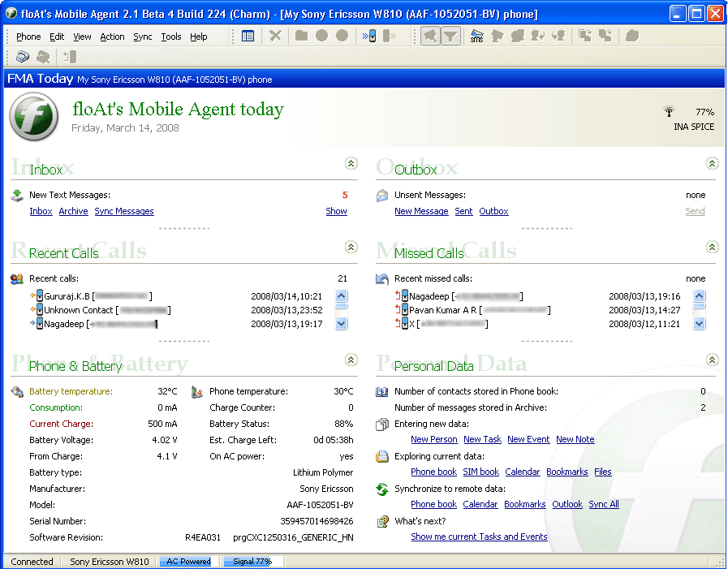
Task: Open the View menu
Action: pyautogui.click(x=82, y=37)
